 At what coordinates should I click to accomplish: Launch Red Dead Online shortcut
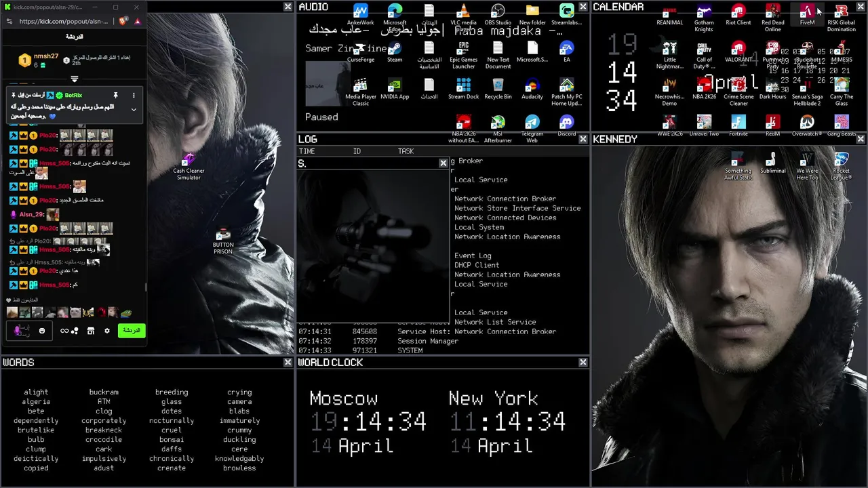[x=772, y=18]
